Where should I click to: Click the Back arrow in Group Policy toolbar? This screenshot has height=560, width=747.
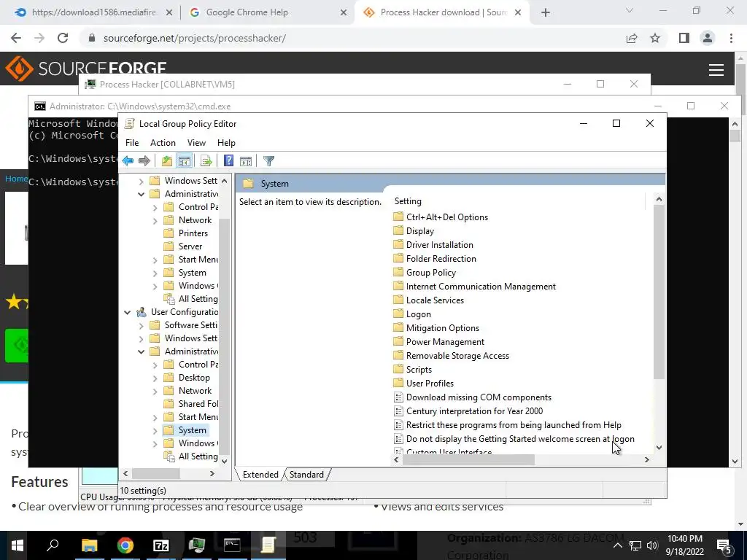(x=128, y=161)
